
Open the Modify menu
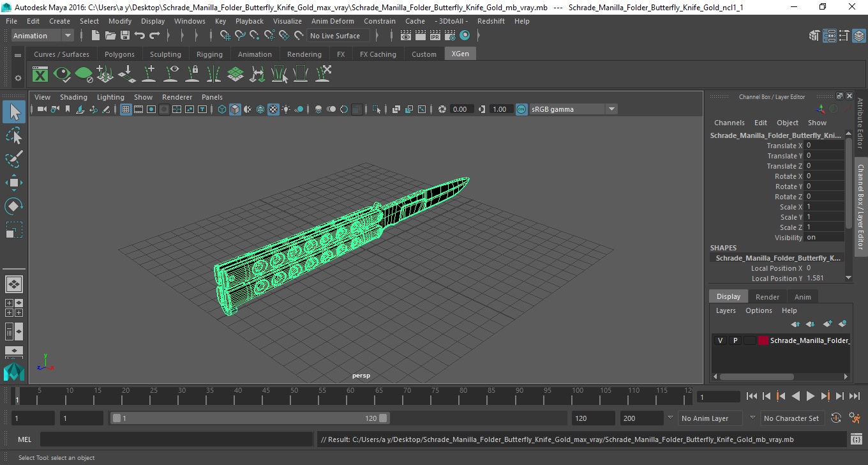click(120, 21)
